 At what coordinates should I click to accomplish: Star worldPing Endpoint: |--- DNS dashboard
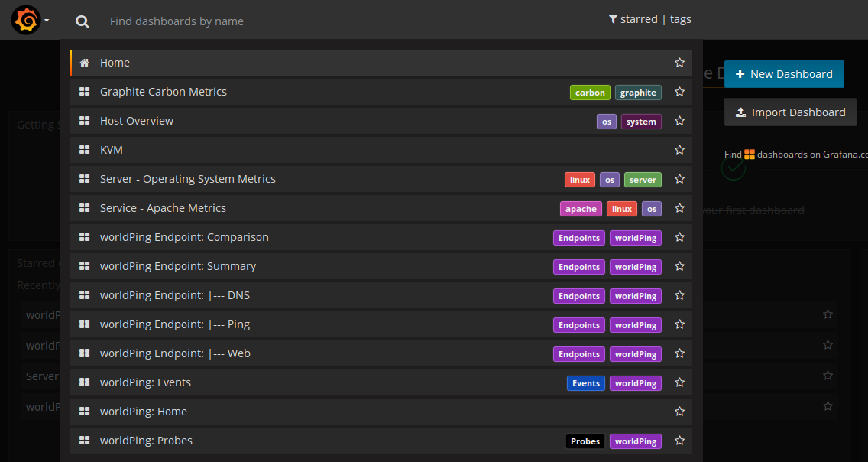tap(680, 295)
